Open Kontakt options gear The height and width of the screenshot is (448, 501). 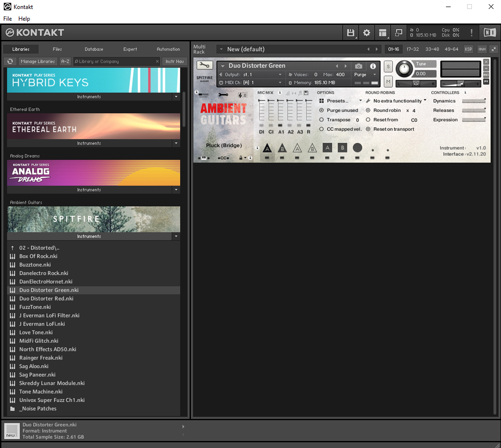tap(367, 33)
